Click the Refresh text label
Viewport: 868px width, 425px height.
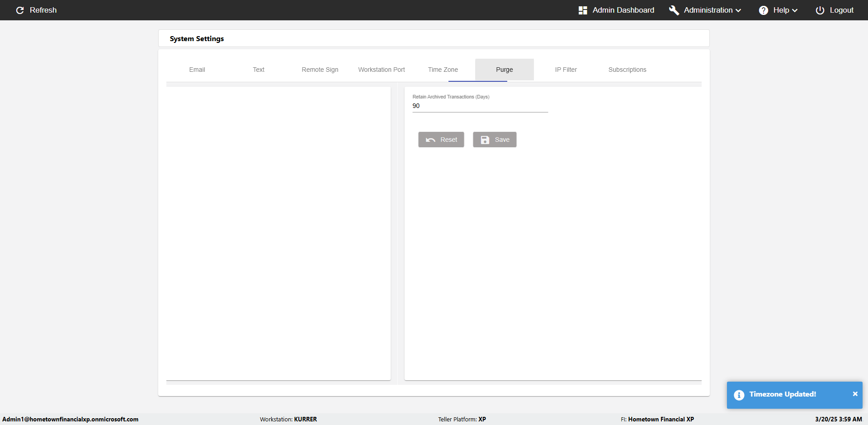coord(43,10)
